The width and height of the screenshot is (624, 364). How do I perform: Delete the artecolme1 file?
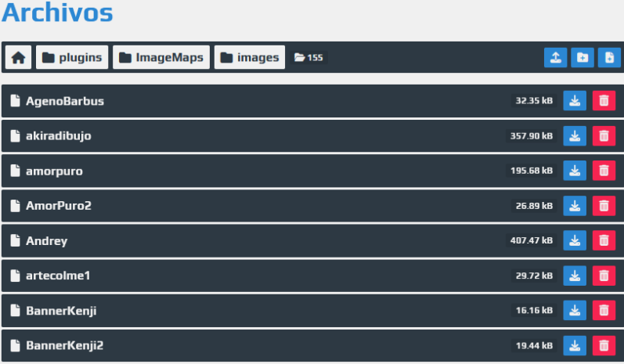point(604,276)
